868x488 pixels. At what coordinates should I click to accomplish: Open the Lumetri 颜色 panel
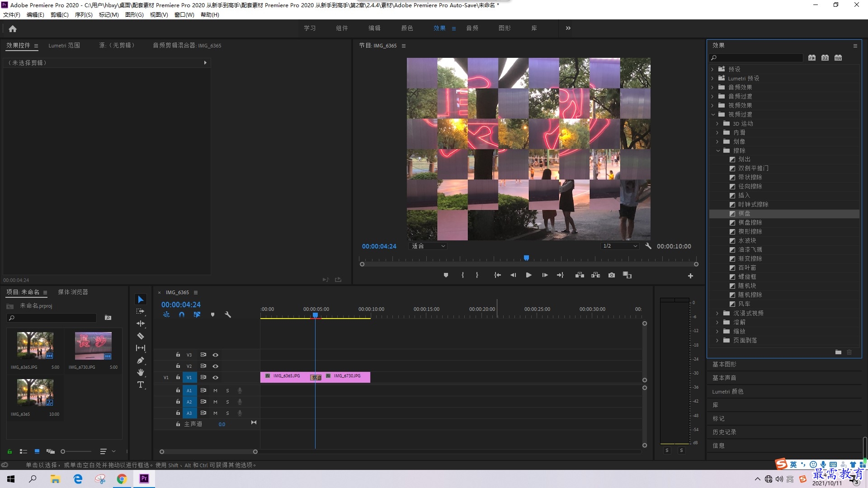[728, 392]
